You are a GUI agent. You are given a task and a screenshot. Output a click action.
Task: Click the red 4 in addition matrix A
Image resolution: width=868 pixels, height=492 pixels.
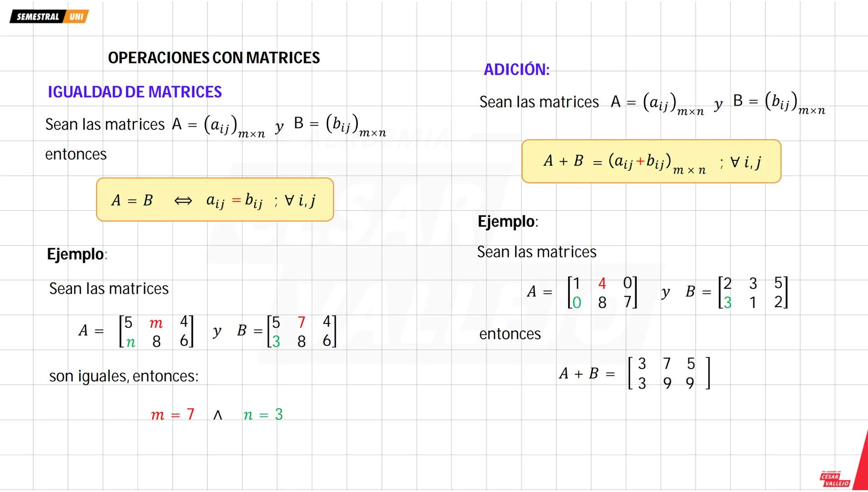pos(602,283)
